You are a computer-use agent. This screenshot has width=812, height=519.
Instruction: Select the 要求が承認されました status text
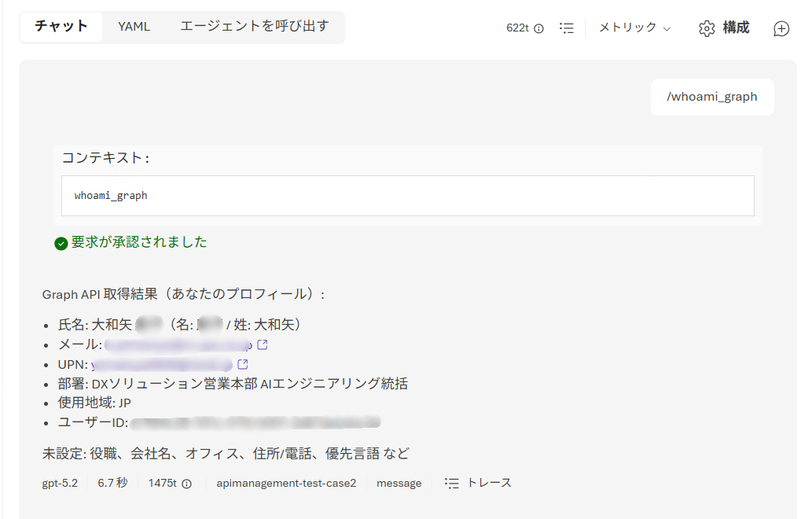[x=139, y=242]
